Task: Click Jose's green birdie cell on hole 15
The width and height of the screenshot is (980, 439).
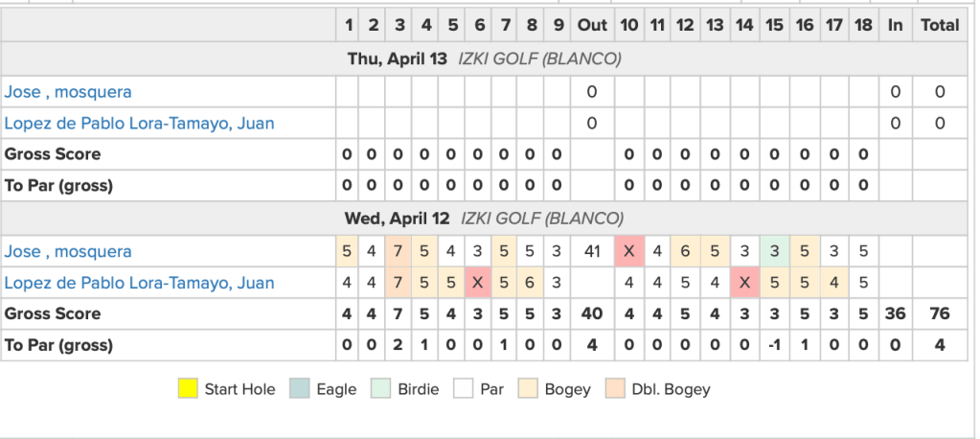Action: (774, 251)
